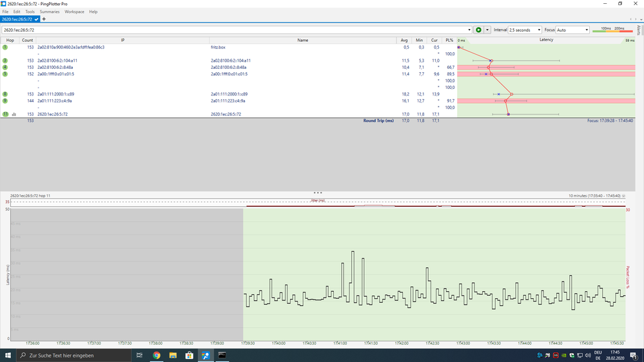The height and width of the screenshot is (362, 644).
Task: Expand the target address history dropdown arrow
Action: [469, 30]
